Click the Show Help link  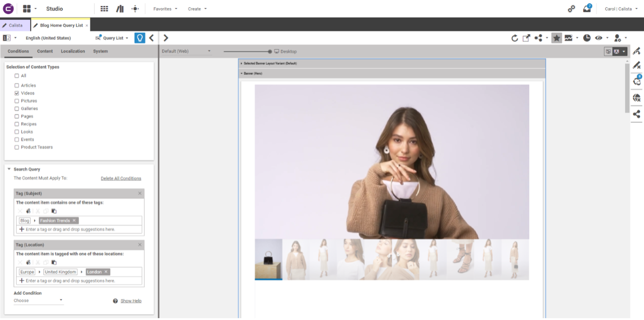click(x=131, y=301)
